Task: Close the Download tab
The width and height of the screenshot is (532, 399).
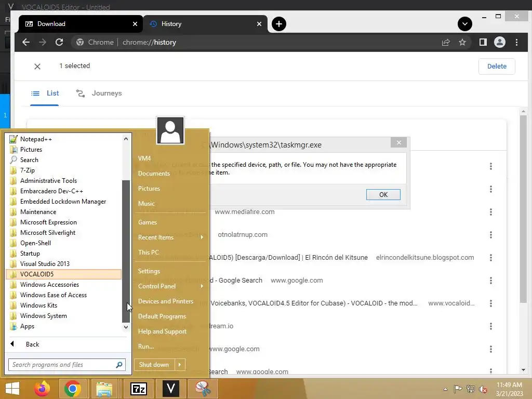Action: (x=135, y=24)
